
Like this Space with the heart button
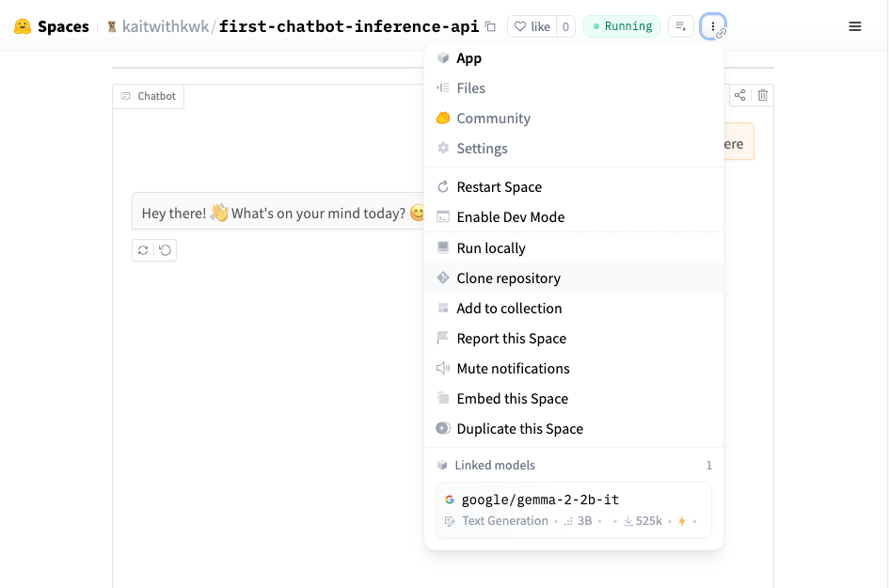click(532, 26)
